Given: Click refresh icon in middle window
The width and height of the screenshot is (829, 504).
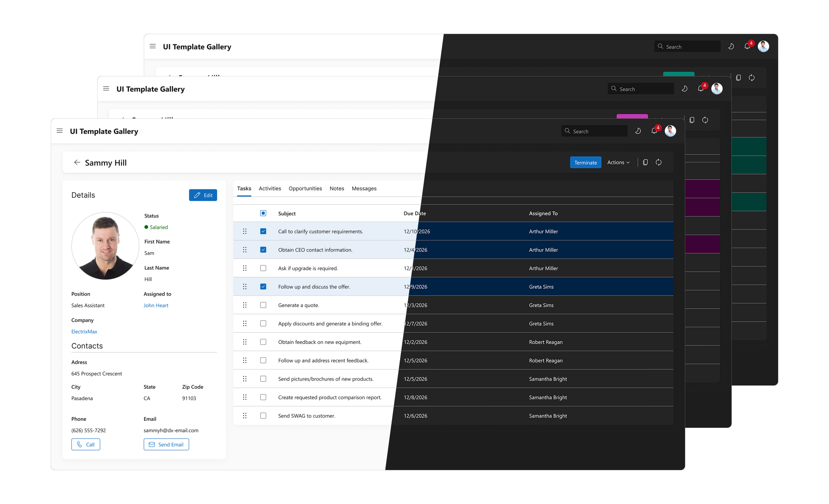Looking at the screenshot, I should pos(705,120).
